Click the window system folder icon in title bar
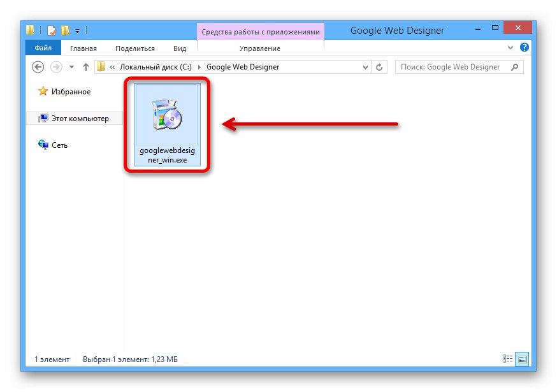This screenshot has width=557, height=392. coord(30,30)
